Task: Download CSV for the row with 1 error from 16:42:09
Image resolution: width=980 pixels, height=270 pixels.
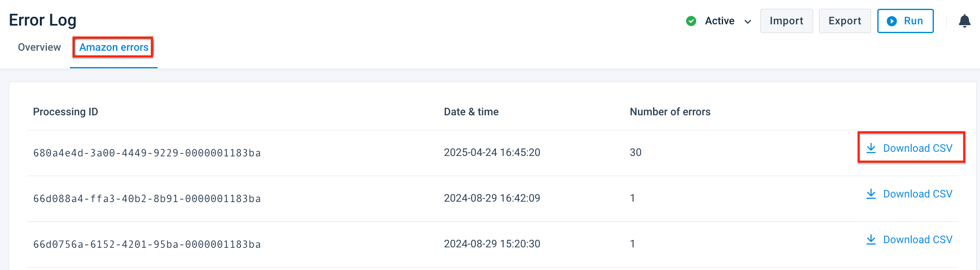Action: [918, 194]
